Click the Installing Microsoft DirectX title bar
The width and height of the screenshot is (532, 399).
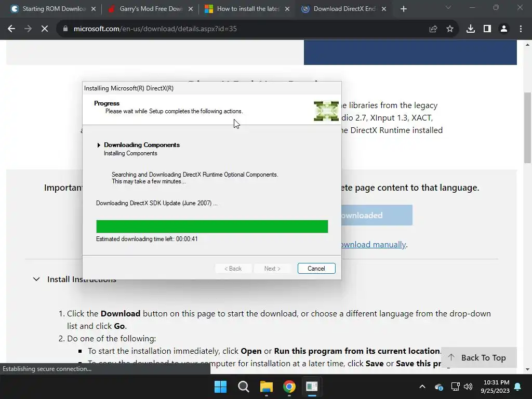(x=212, y=88)
